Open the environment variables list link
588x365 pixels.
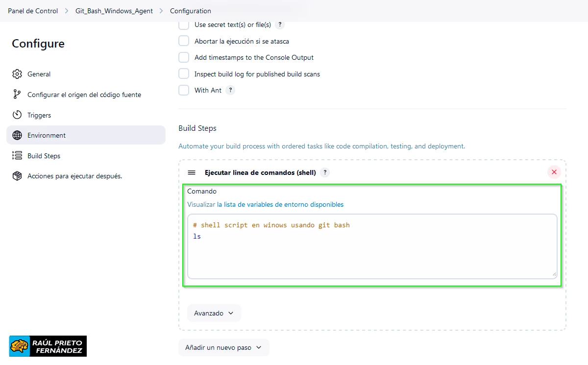[x=266, y=204]
